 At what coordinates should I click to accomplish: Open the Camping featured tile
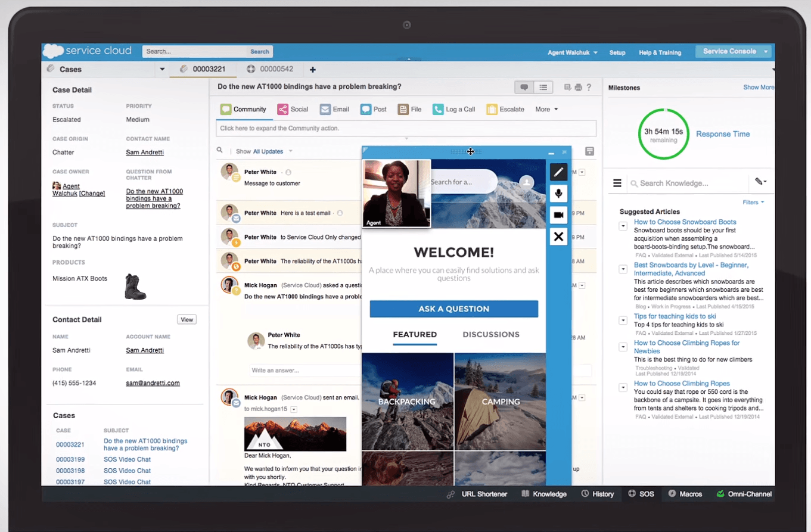click(500, 402)
